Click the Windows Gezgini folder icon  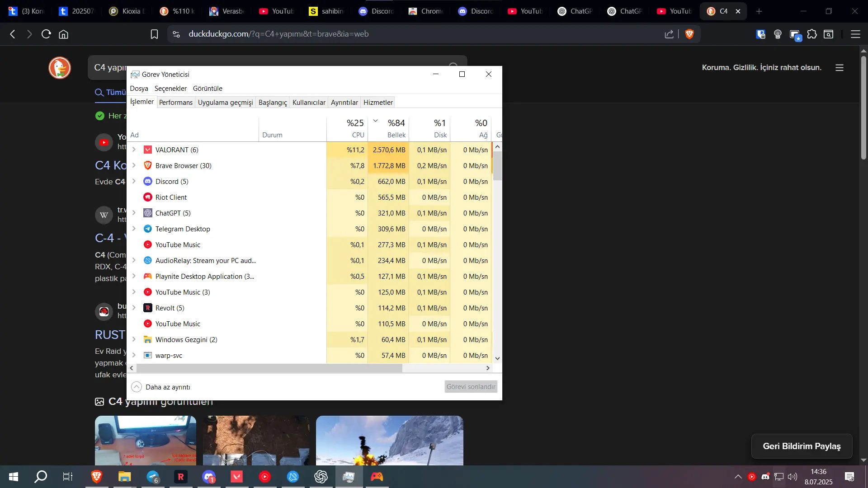[147, 340]
